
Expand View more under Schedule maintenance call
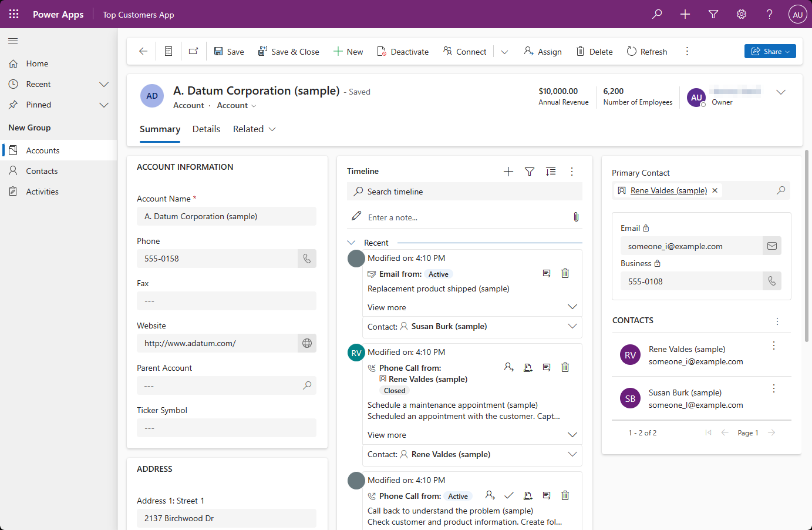click(x=572, y=435)
